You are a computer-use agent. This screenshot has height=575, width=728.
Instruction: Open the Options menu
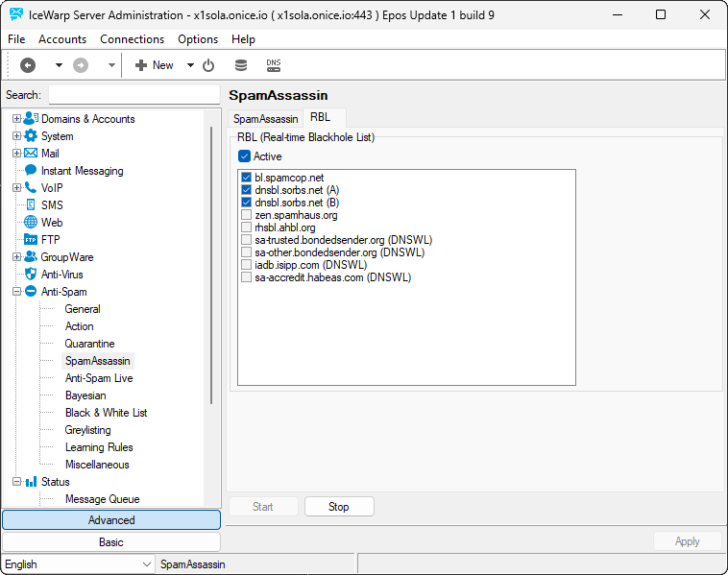(x=198, y=39)
